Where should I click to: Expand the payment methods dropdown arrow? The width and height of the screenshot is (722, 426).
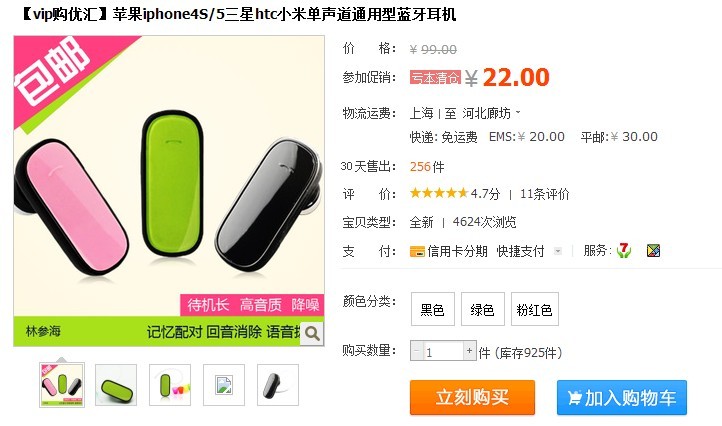[x=558, y=251]
